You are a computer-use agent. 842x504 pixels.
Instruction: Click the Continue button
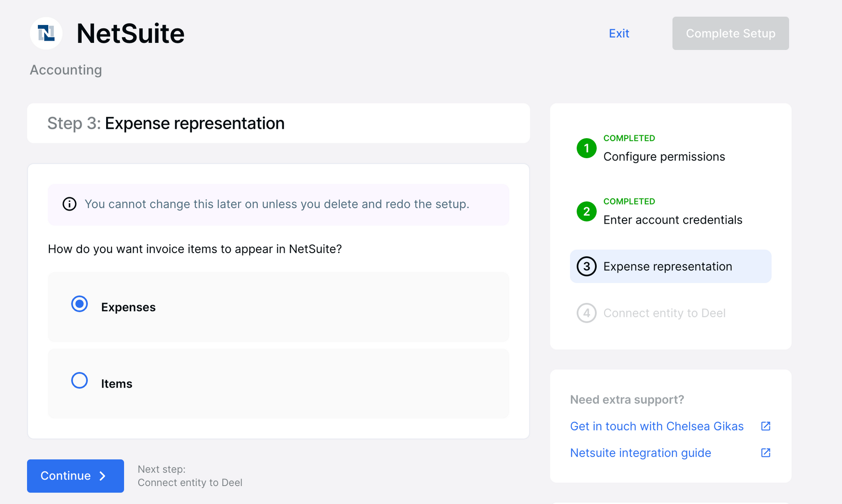75,476
